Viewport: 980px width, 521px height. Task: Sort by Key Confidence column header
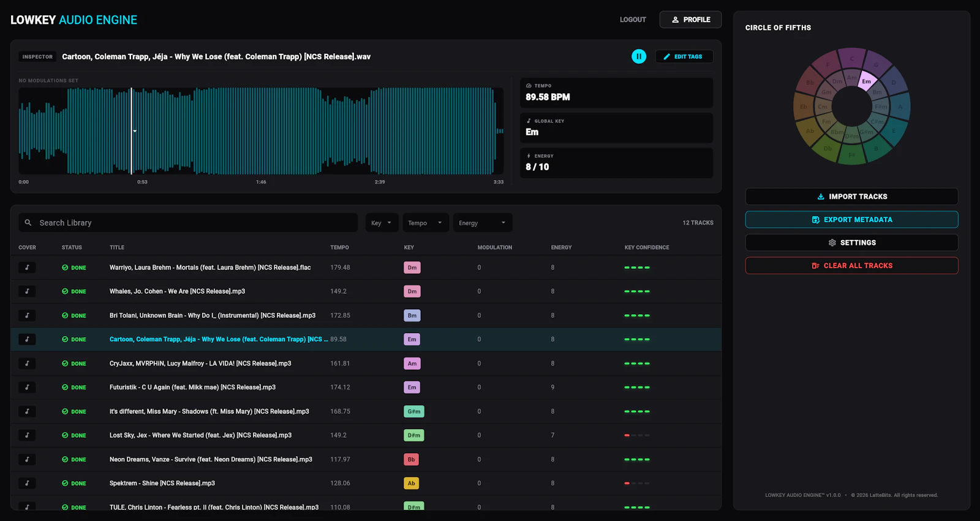point(647,247)
